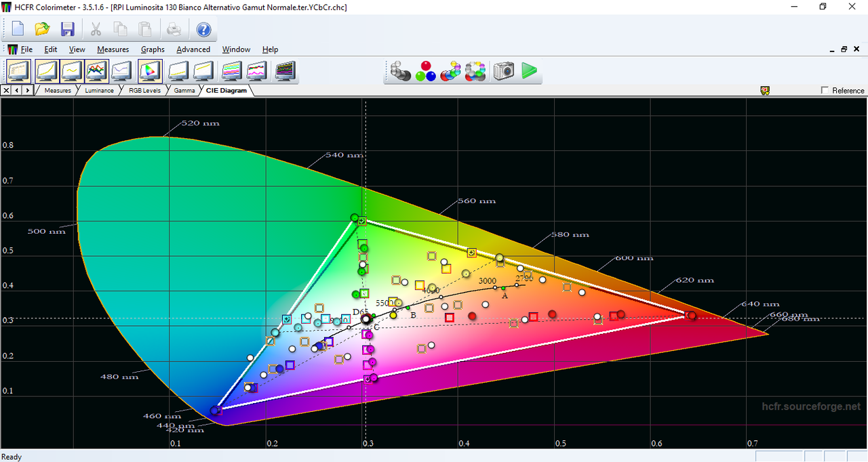Select the CIE Diagram tab
The image size is (868, 462).
(226, 90)
